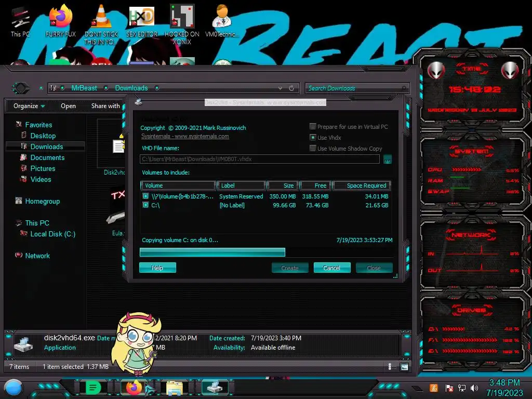
Task: Expand breadcrumb arrow after Downloads
Action: click(x=157, y=88)
